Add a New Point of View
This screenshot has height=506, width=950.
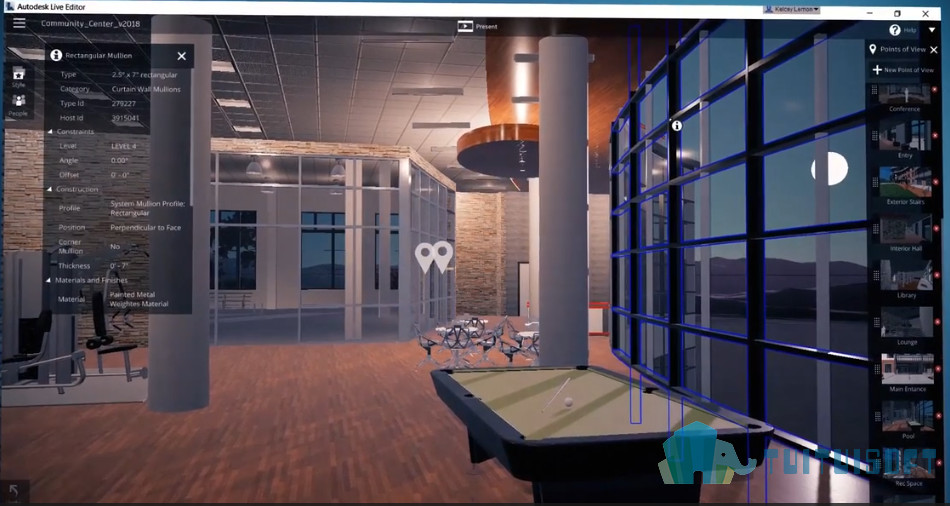coord(903,70)
